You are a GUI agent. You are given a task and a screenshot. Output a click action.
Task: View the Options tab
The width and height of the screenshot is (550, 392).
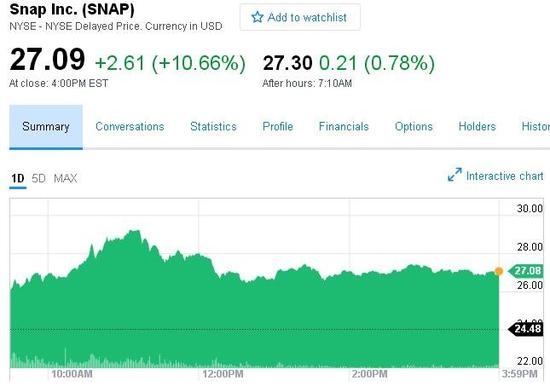pos(414,127)
